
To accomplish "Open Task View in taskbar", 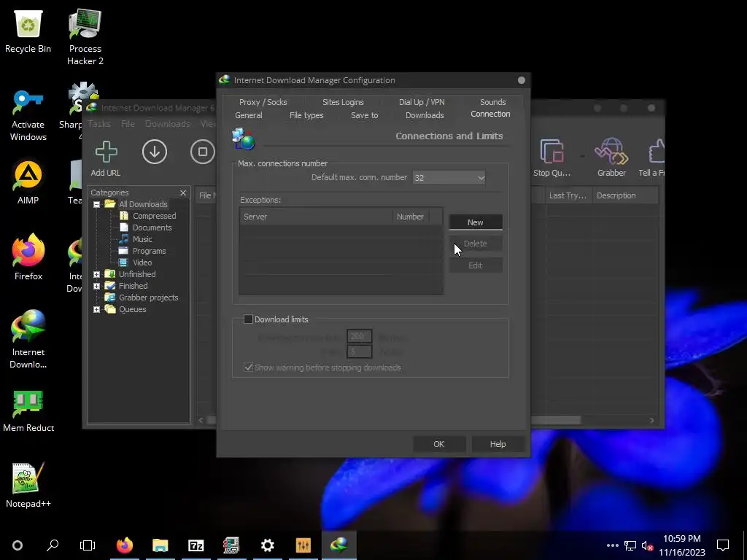I will pyautogui.click(x=88, y=545).
